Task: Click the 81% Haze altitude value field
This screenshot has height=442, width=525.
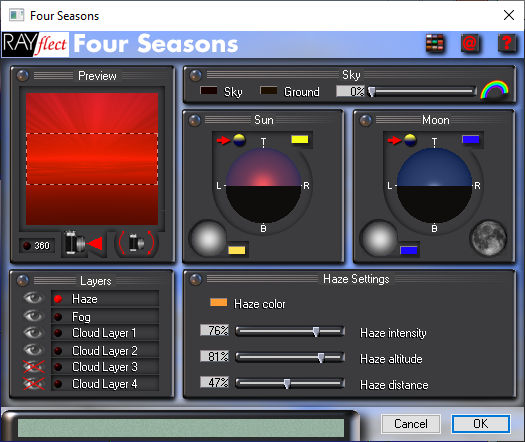Action: 215,356
